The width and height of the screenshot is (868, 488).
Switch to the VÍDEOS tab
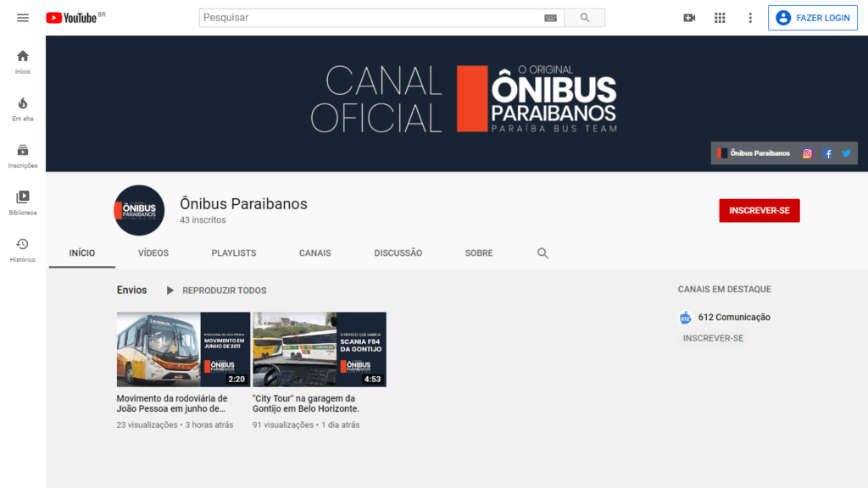coord(153,252)
